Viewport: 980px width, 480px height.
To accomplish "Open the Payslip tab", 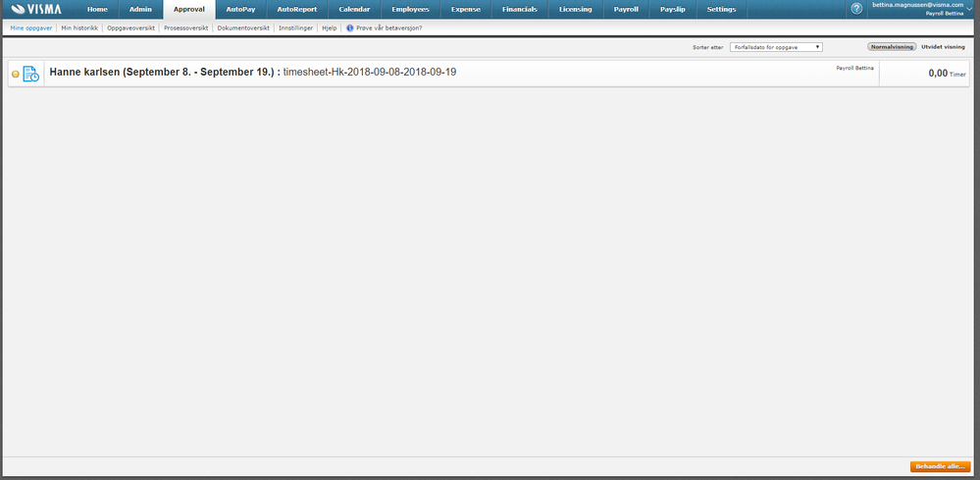I will click(x=673, y=10).
